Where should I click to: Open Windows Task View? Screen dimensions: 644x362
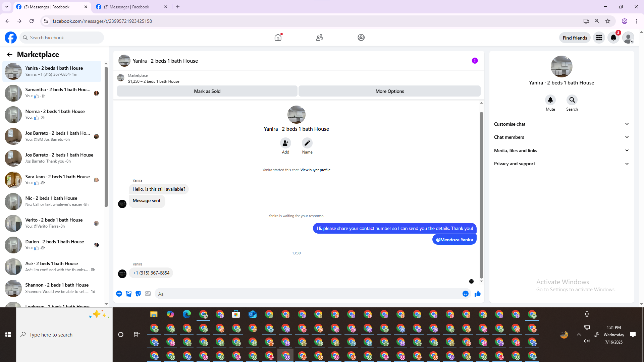coord(137,335)
